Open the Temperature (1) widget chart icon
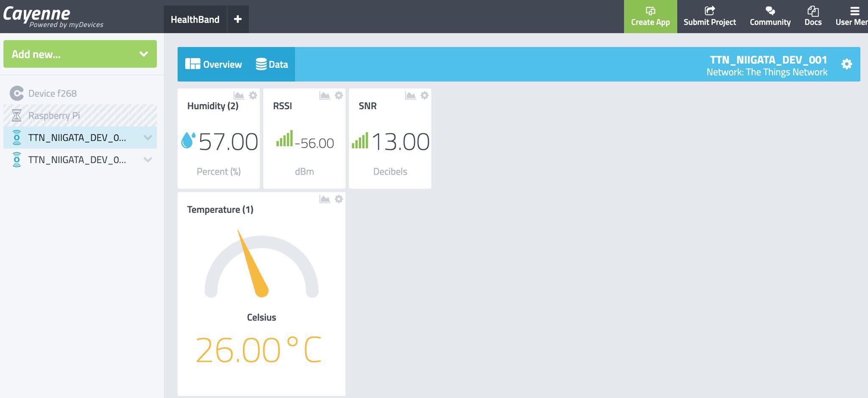Image resolution: width=868 pixels, height=398 pixels. coord(325,199)
